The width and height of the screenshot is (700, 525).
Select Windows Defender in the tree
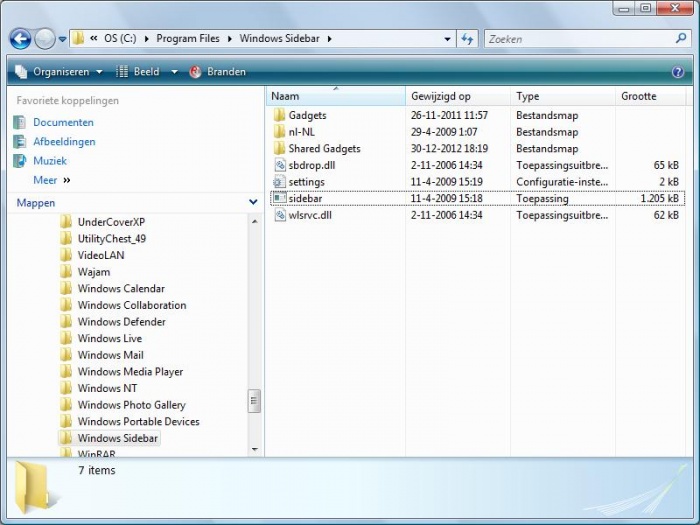pyautogui.click(x=121, y=321)
